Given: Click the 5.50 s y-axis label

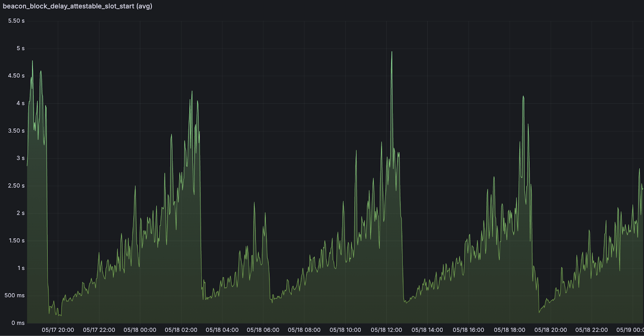Looking at the screenshot, I should [x=16, y=21].
